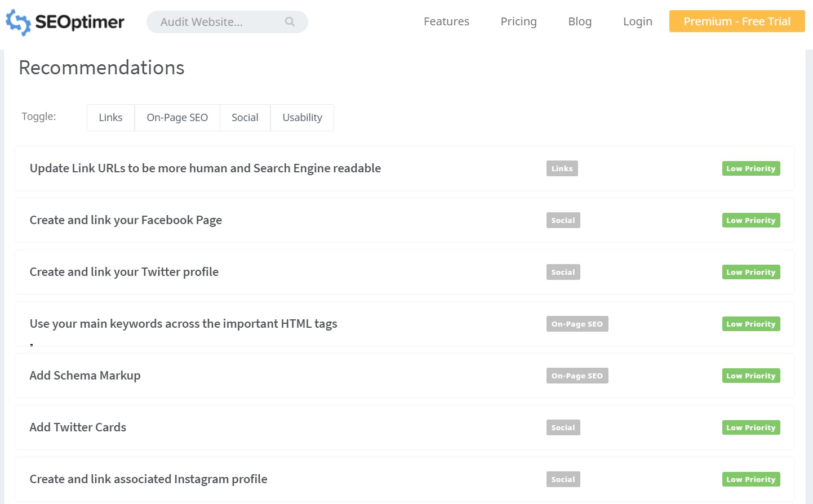813x504 pixels.
Task: Toggle the Usability filter
Action: click(x=302, y=118)
